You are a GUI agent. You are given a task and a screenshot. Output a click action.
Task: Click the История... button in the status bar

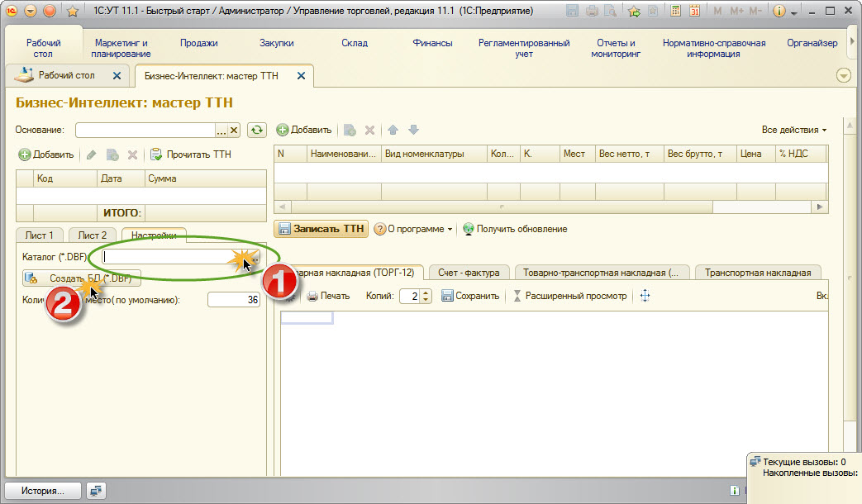[43, 491]
